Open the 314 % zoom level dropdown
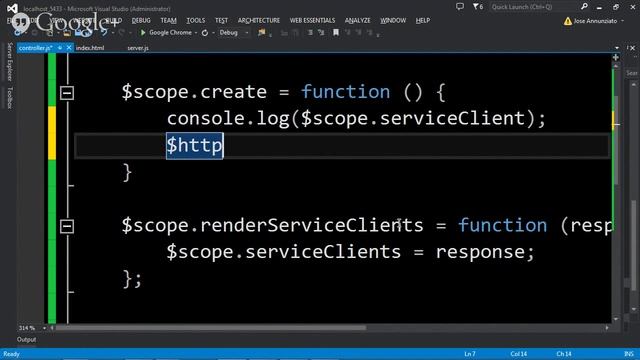The image size is (640, 360). (x=44, y=328)
